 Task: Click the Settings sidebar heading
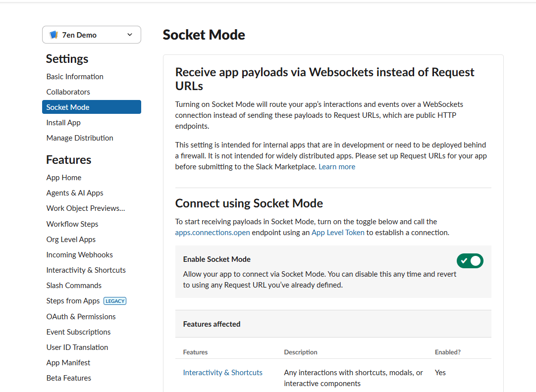coord(67,59)
